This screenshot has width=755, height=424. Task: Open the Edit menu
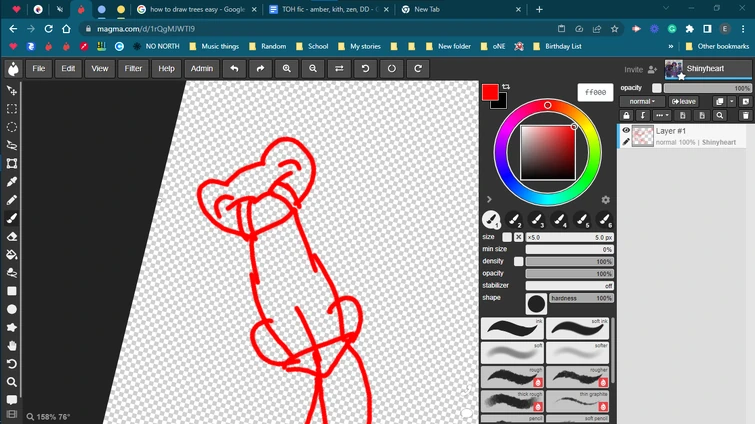68,69
